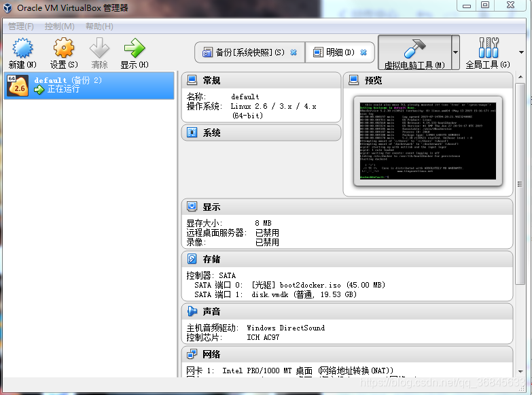Click the default VM's Linux 2.6 OS icon
532x395 pixels.
(17, 86)
